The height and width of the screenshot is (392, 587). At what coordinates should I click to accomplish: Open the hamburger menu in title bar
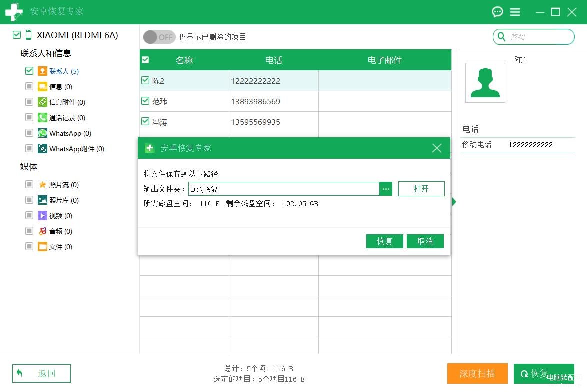coord(515,12)
